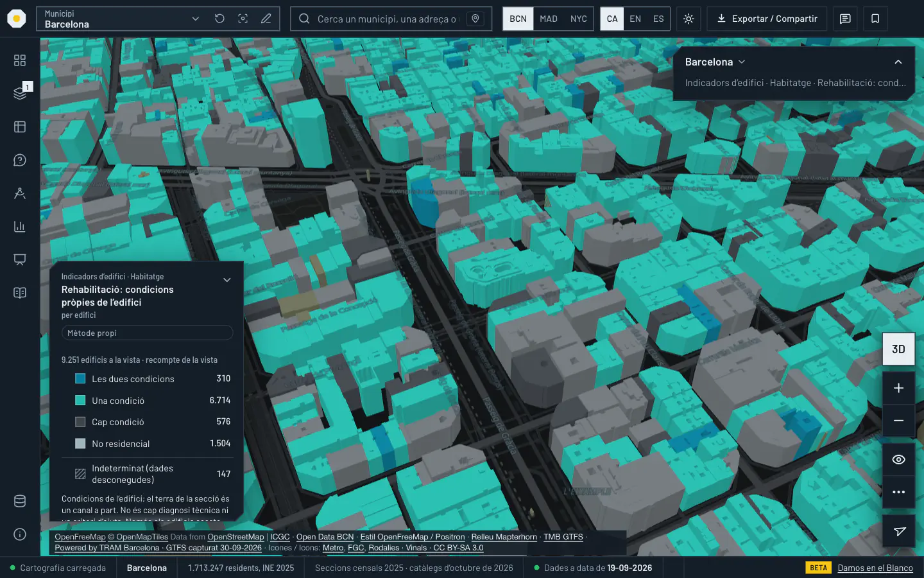Click the Barcelona status bar label

(x=147, y=568)
